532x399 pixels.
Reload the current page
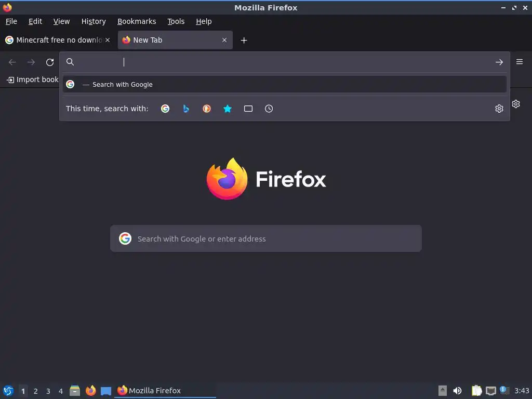click(50, 62)
